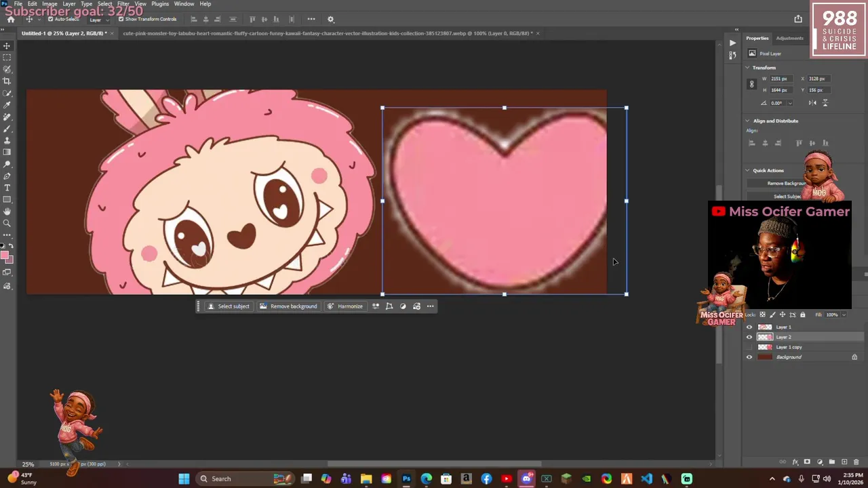
Task: Open more align options in options bar
Action: coord(311,19)
